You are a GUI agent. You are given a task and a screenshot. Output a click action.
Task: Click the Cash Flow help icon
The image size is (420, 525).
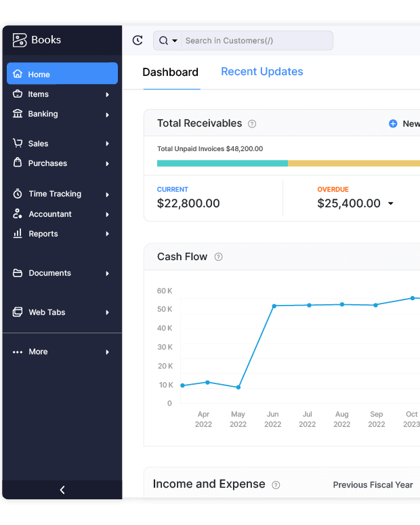click(x=218, y=257)
